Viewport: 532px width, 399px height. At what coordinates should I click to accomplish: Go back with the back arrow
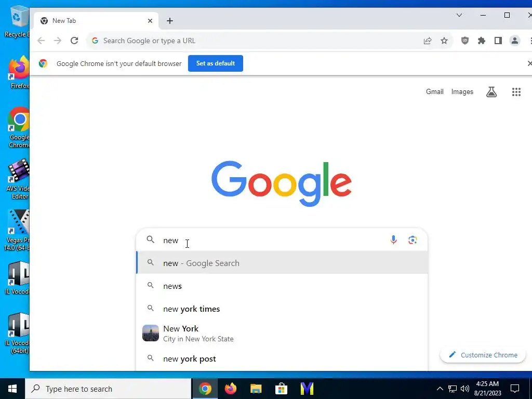pyautogui.click(x=41, y=41)
